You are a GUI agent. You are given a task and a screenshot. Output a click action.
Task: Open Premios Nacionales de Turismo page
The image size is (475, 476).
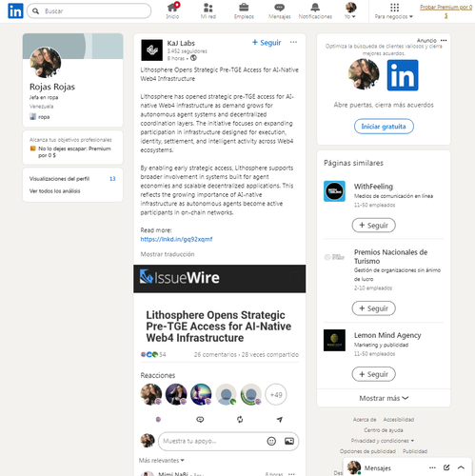[x=390, y=256]
